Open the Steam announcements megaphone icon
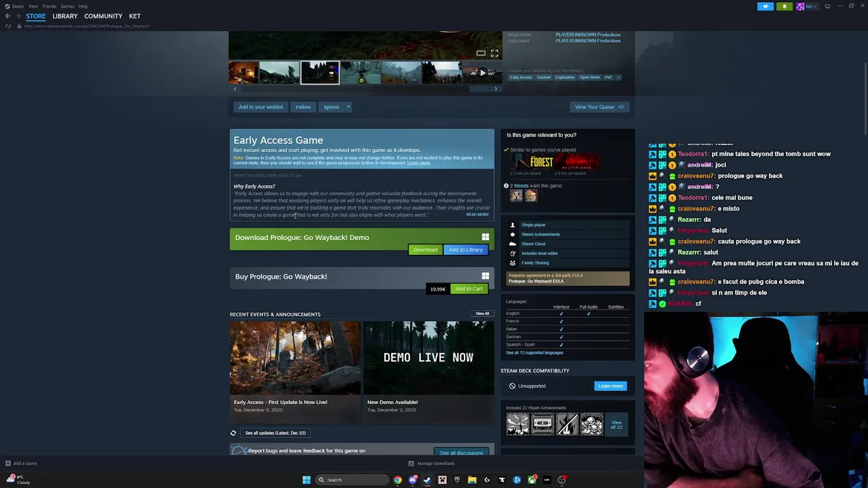868x488 pixels. point(765,6)
